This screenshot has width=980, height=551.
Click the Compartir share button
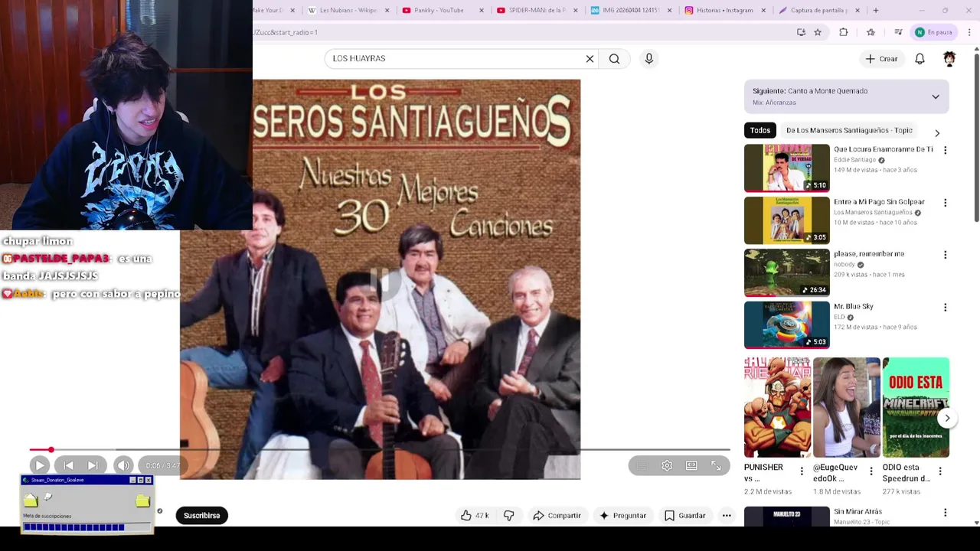pos(557,516)
